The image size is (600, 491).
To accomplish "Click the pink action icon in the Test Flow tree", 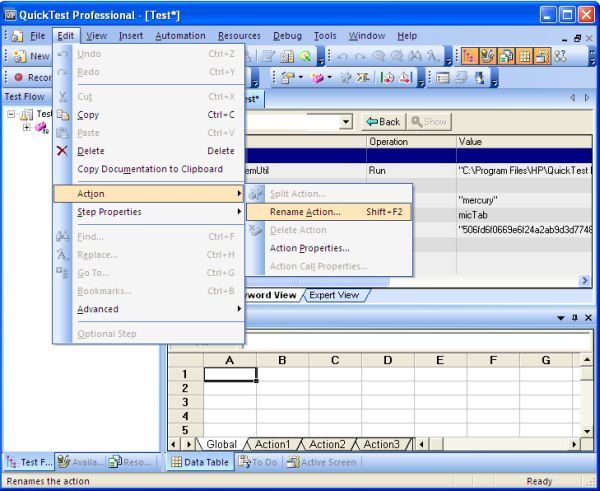I will coord(41,128).
